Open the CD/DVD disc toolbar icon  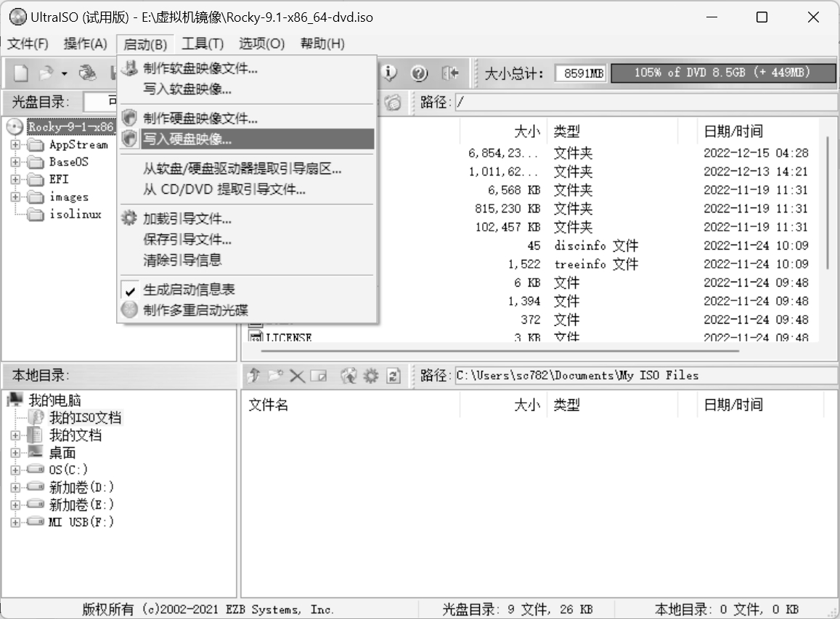click(88, 73)
